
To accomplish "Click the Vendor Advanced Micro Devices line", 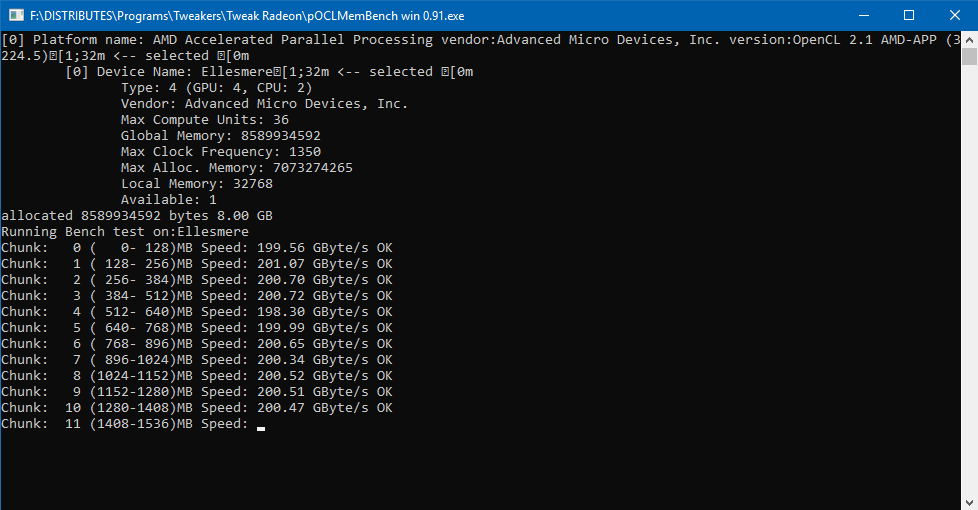I will point(264,104).
